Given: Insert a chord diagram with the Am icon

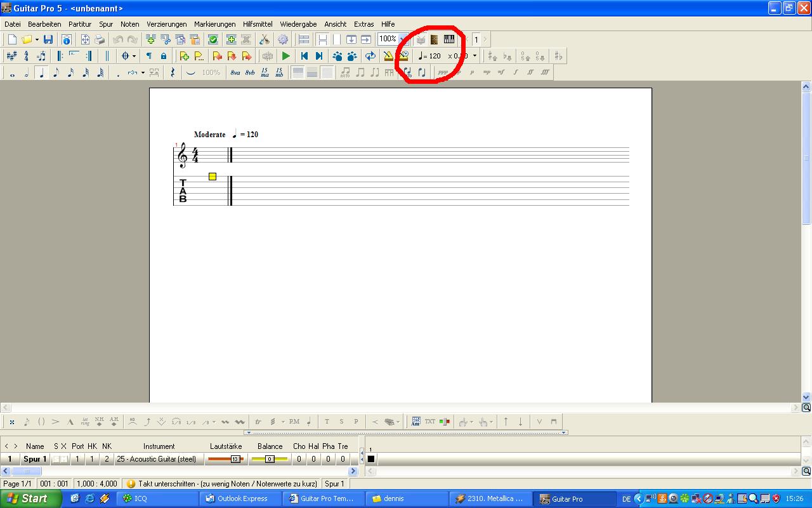Looking at the screenshot, I should coord(416,422).
